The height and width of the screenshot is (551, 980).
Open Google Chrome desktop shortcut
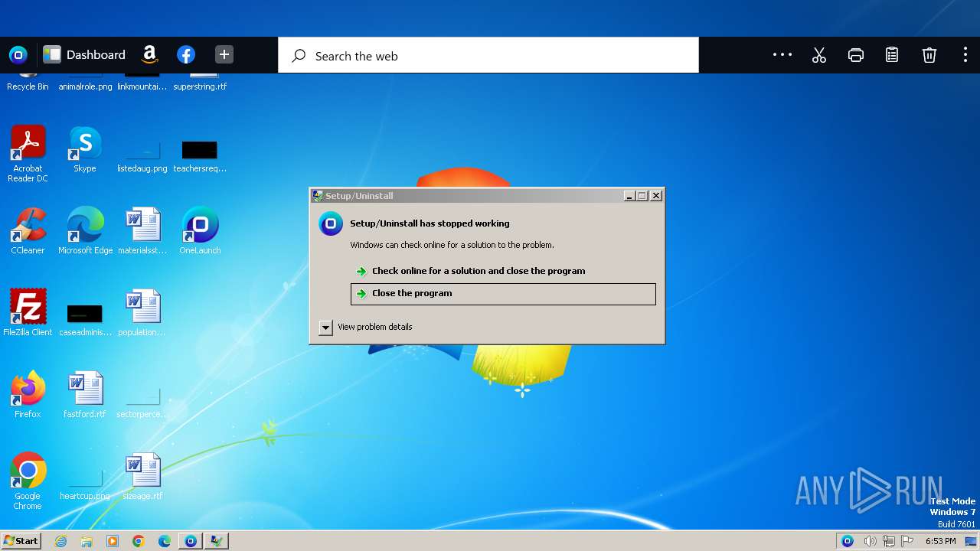click(28, 481)
